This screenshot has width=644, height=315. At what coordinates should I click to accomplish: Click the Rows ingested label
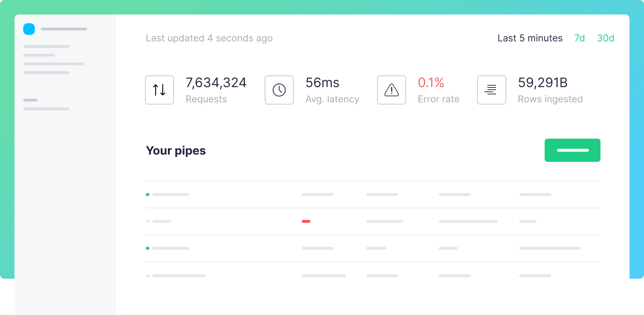pos(550,99)
